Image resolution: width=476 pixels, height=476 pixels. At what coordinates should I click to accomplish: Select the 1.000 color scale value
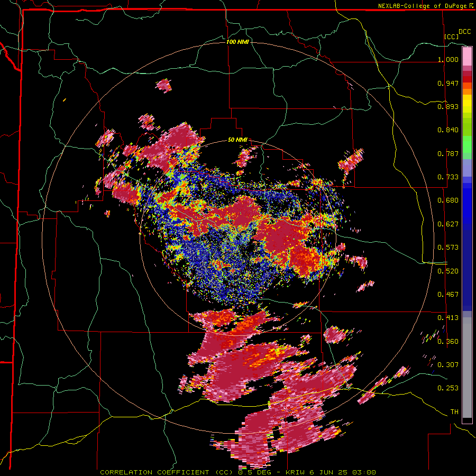pyautogui.click(x=448, y=59)
